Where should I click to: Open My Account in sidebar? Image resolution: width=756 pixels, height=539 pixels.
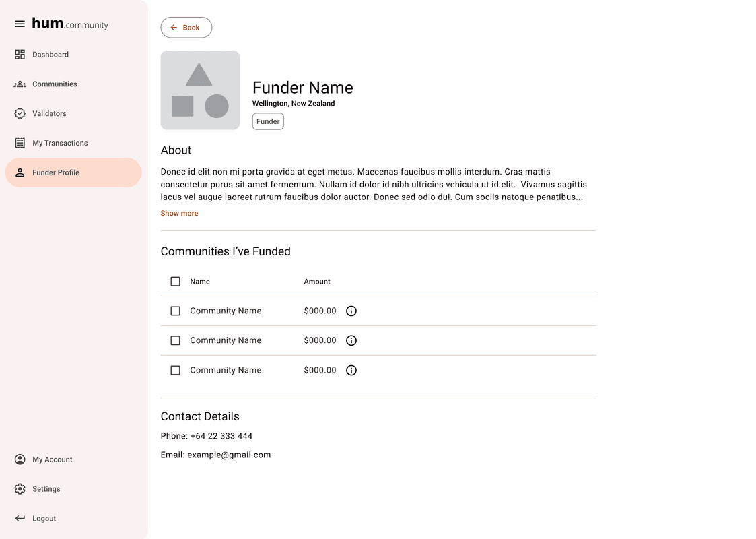pyautogui.click(x=73, y=459)
